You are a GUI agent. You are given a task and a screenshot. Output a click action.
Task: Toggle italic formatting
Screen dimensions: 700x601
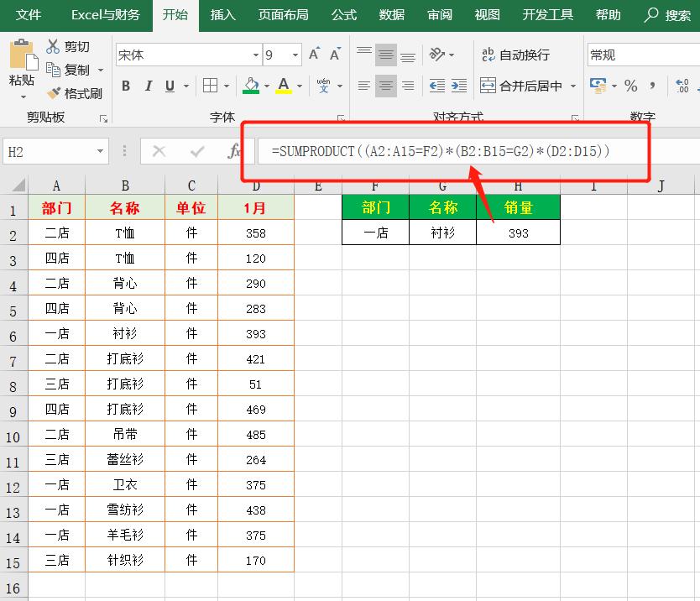point(148,86)
